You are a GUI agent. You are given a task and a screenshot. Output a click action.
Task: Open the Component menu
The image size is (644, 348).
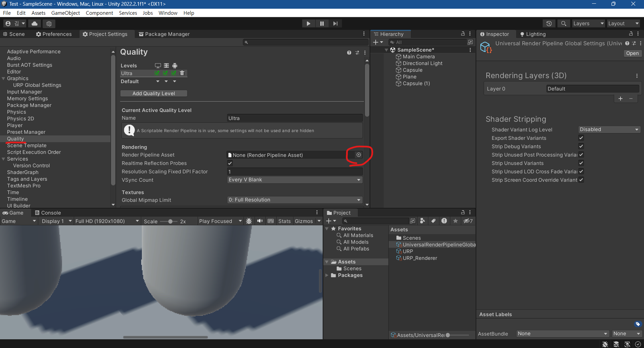pyautogui.click(x=99, y=13)
